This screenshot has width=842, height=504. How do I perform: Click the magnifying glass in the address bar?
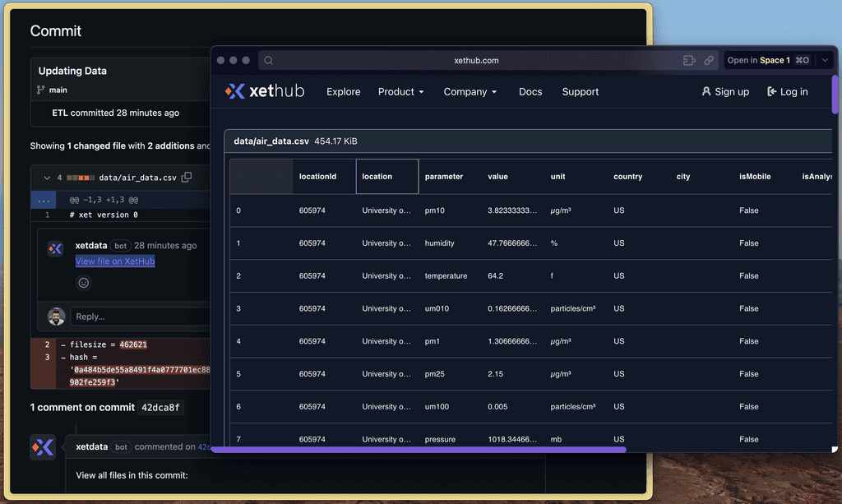tap(267, 60)
